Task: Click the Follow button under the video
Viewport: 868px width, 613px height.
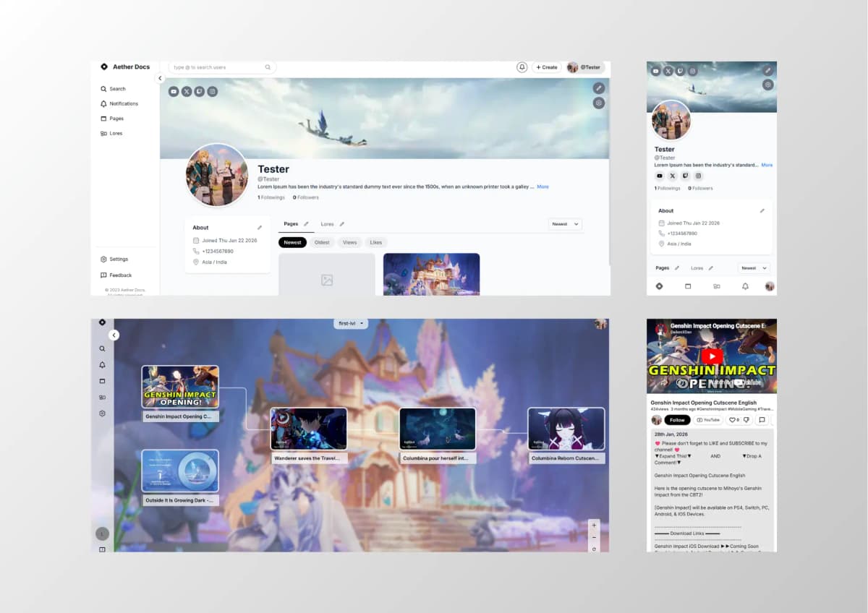Action: [x=677, y=420]
